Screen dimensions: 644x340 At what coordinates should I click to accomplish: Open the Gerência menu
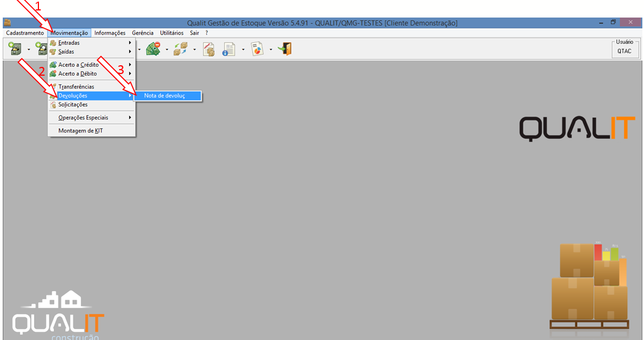pyautogui.click(x=143, y=33)
